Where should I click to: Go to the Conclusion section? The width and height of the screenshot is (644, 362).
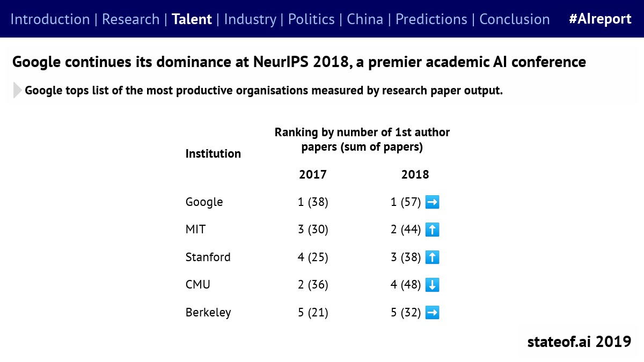[514, 19]
